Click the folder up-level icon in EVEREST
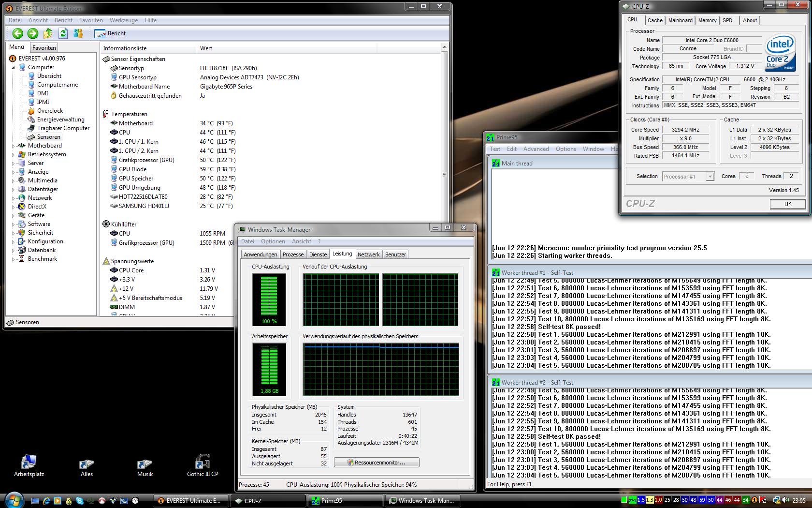Viewport: 812px width, 508px height. coord(48,33)
